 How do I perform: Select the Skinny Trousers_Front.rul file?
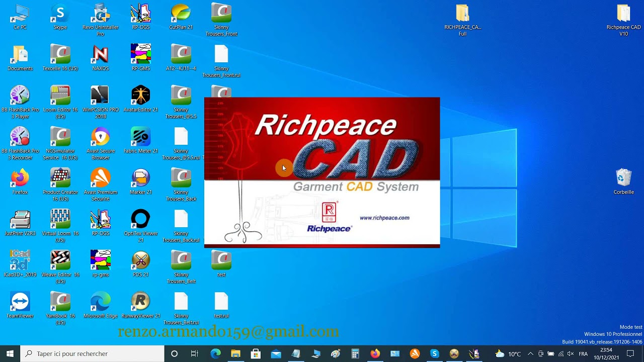221,61
